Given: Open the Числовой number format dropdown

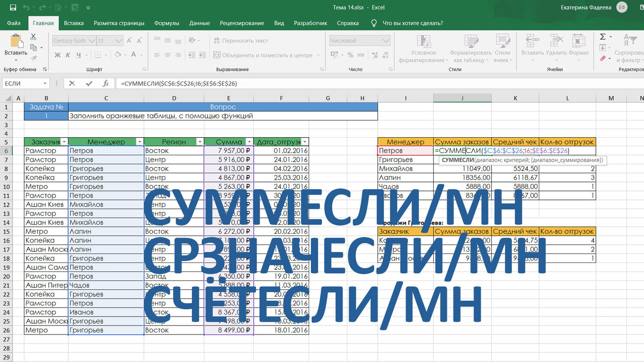Looking at the screenshot, I should [386, 41].
